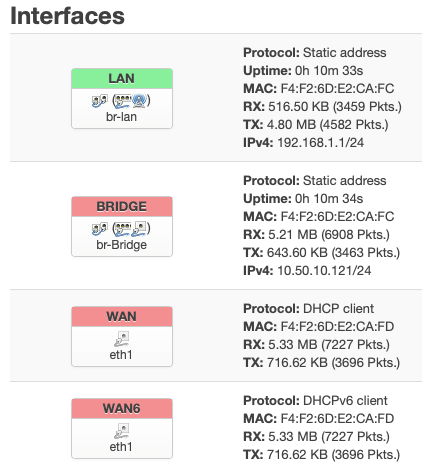
Task: Click the br-Bridge device name
Action: [x=121, y=245]
